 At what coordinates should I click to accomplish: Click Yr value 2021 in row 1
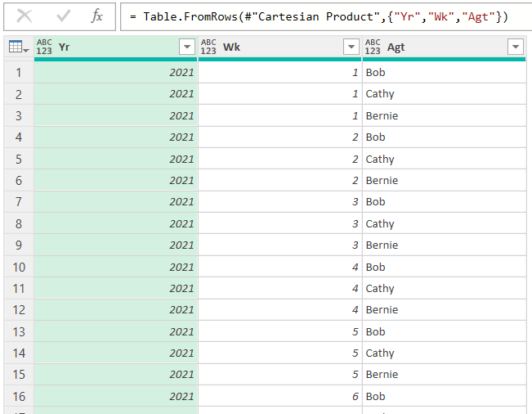pyautogui.click(x=116, y=72)
